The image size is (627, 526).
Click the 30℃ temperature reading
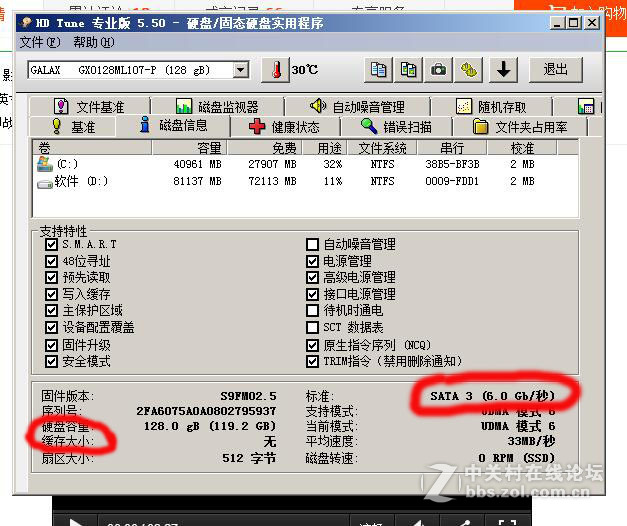305,70
